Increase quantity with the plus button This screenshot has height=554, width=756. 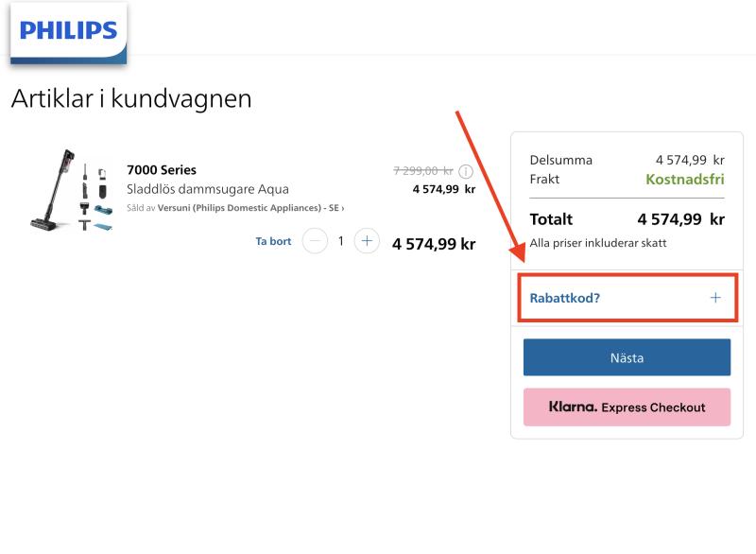pos(367,240)
